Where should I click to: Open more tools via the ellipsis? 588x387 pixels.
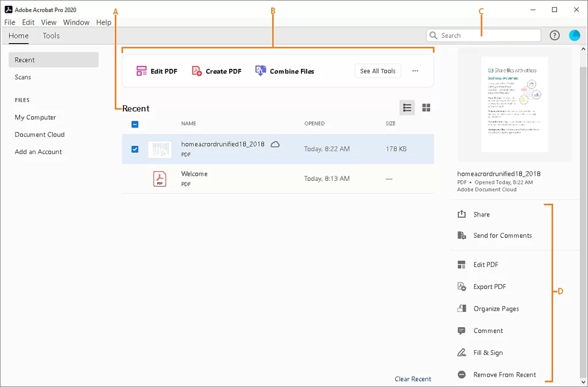[x=415, y=71]
